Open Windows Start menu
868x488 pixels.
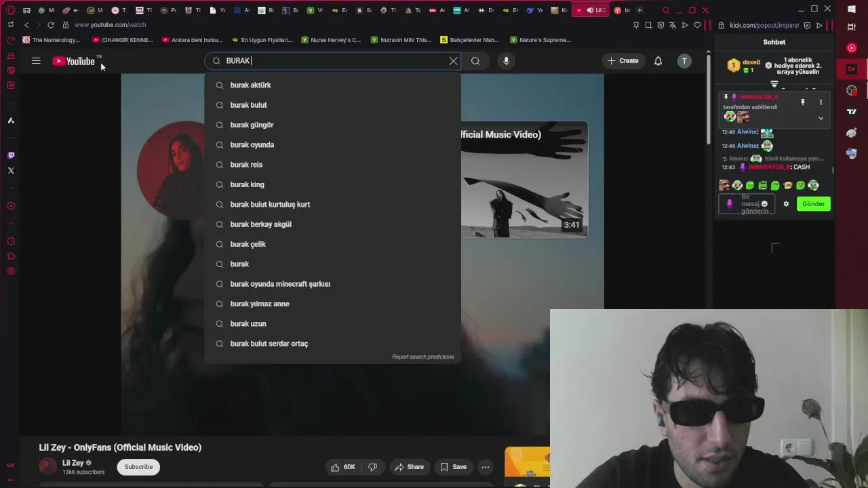[x=852, y=9]
